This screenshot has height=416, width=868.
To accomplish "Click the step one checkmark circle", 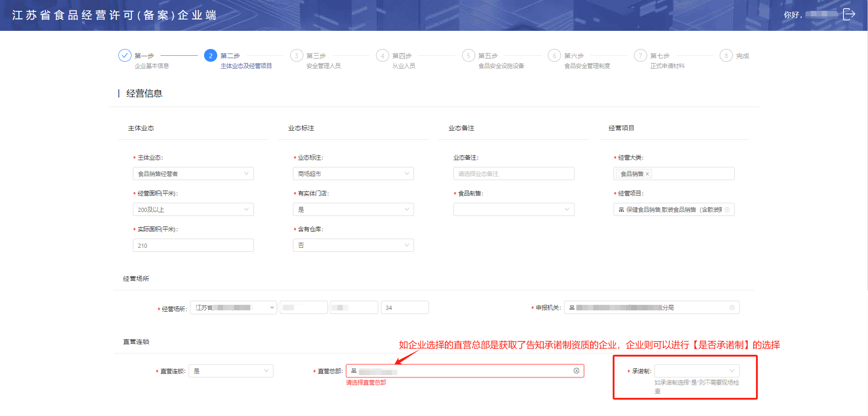I will pyautogui.click(x=125, y=55).
